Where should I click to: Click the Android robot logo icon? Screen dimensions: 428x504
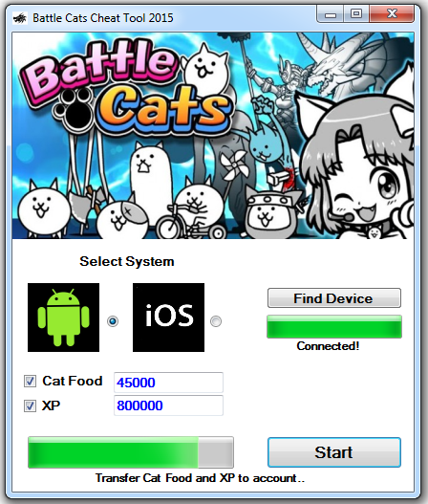63,318
